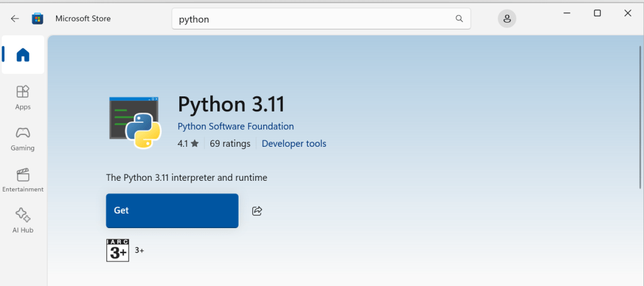Click the Python 3.11 app logo
Screen dimensions: 644x286
pyautogui.click(x=133, y=122)
